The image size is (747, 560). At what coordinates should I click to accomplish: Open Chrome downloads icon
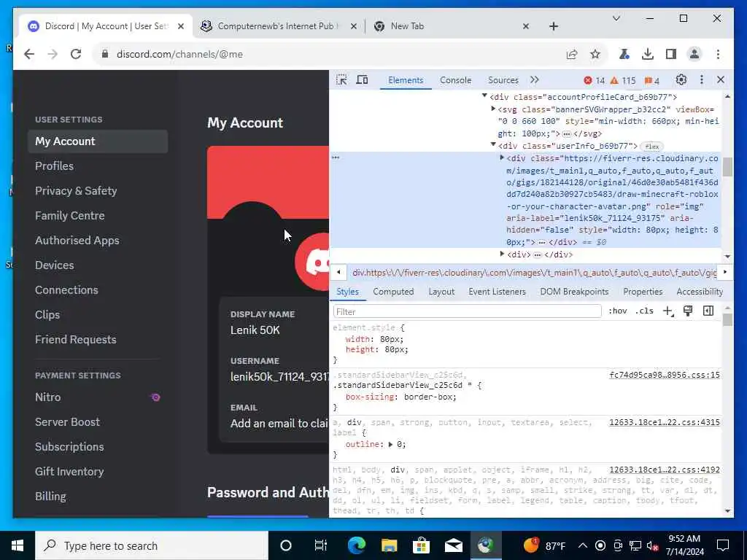(648, 54)
